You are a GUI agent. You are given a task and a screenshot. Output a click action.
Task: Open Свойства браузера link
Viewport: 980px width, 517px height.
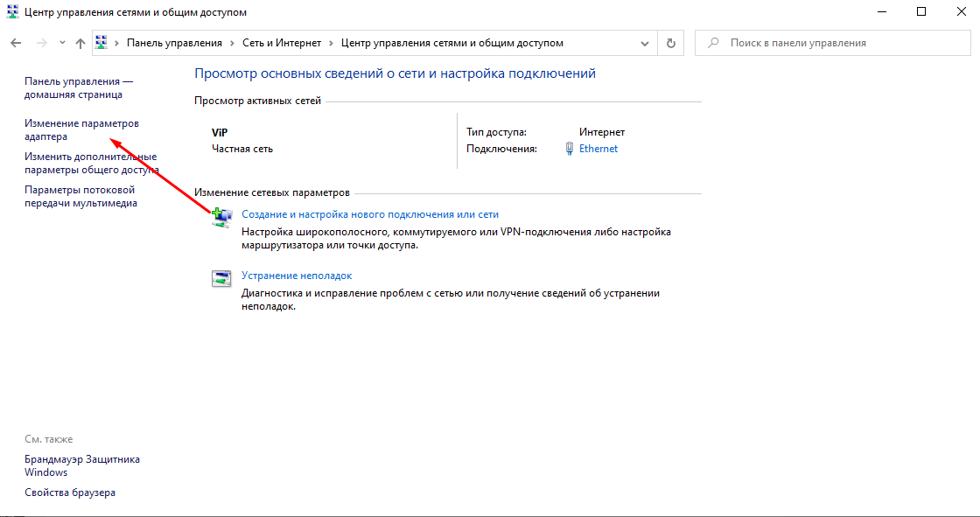70,493
